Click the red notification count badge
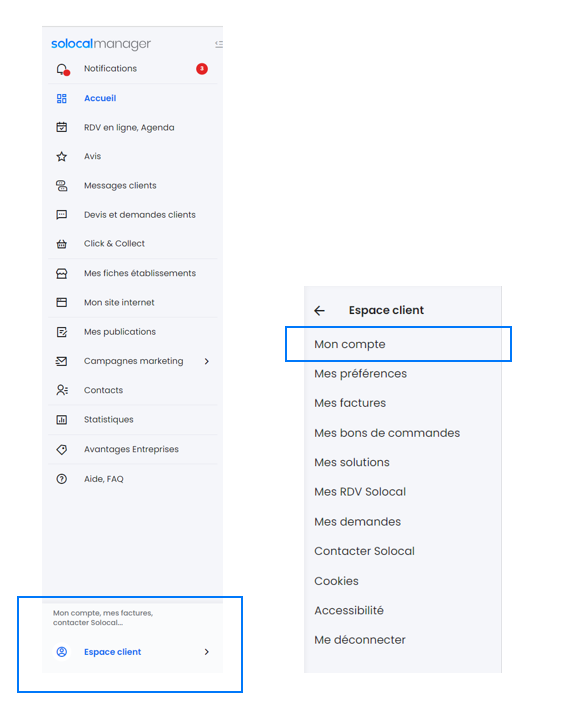 (202, 69)
